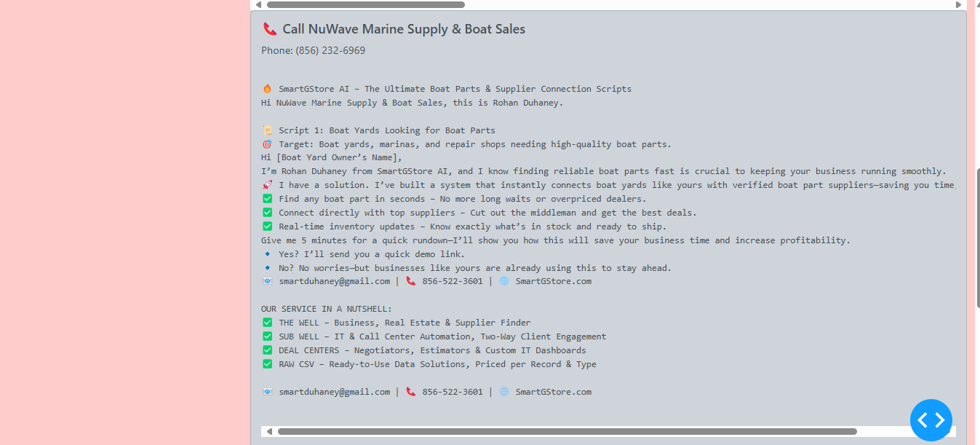Click the checkmark beside 'THE WELL'
The height and width of the screenshot is (445, 980).
(267, 323)
